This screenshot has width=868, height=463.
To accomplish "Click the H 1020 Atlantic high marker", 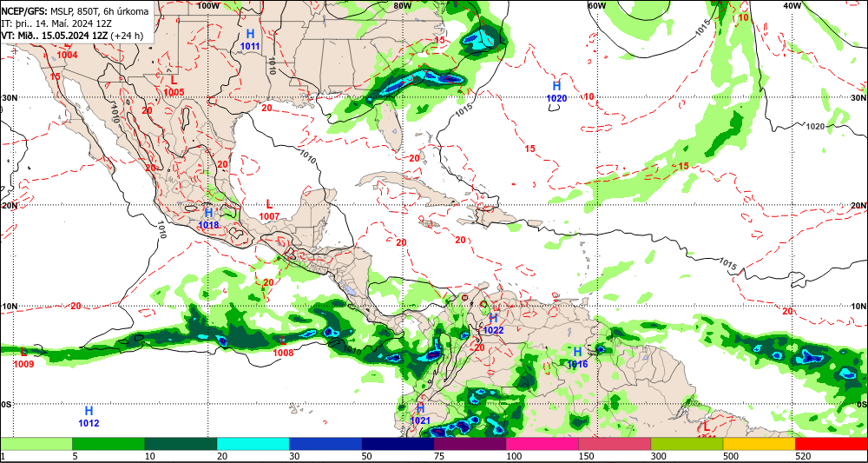I will (557, 92).
